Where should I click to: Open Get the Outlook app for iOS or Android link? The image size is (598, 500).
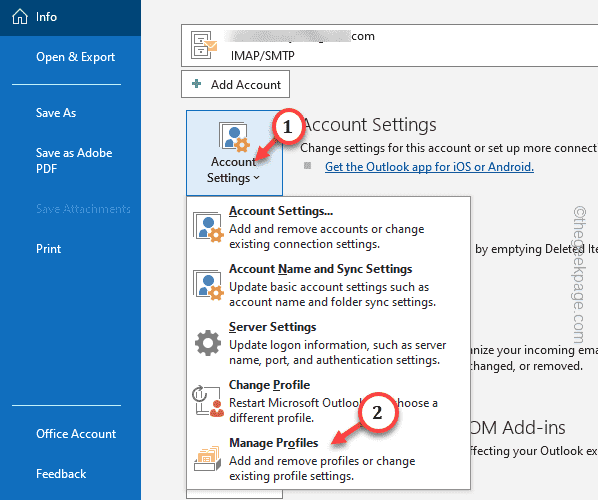429,167
